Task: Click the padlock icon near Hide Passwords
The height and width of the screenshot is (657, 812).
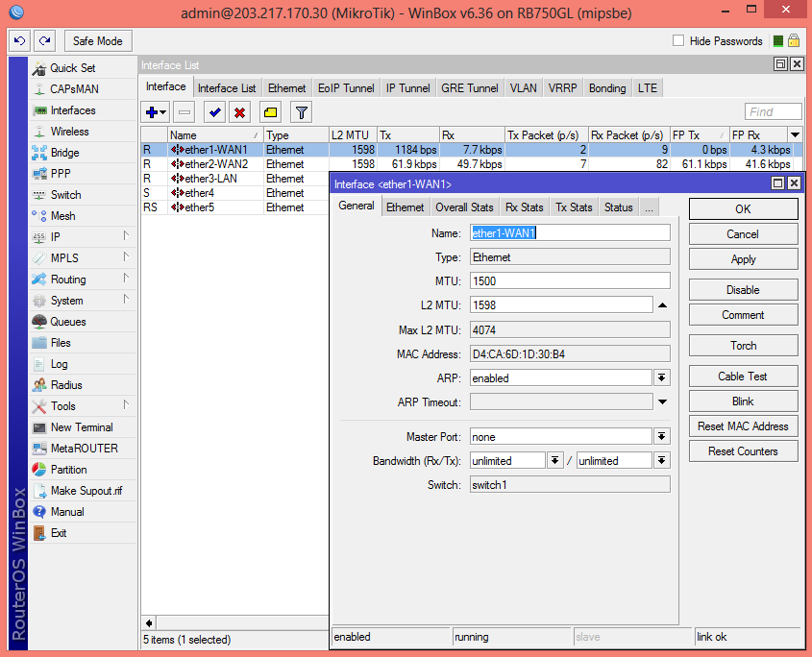Action: click(x=794, y=40)
